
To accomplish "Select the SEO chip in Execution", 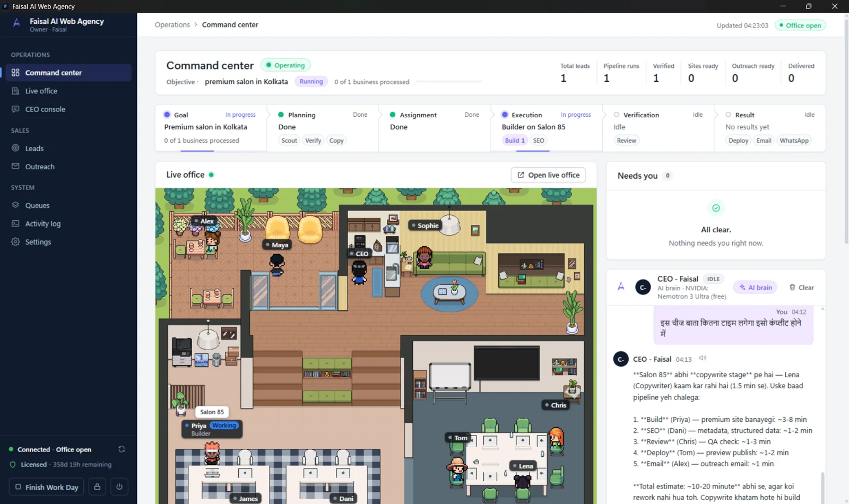I will tap(539, 141).
